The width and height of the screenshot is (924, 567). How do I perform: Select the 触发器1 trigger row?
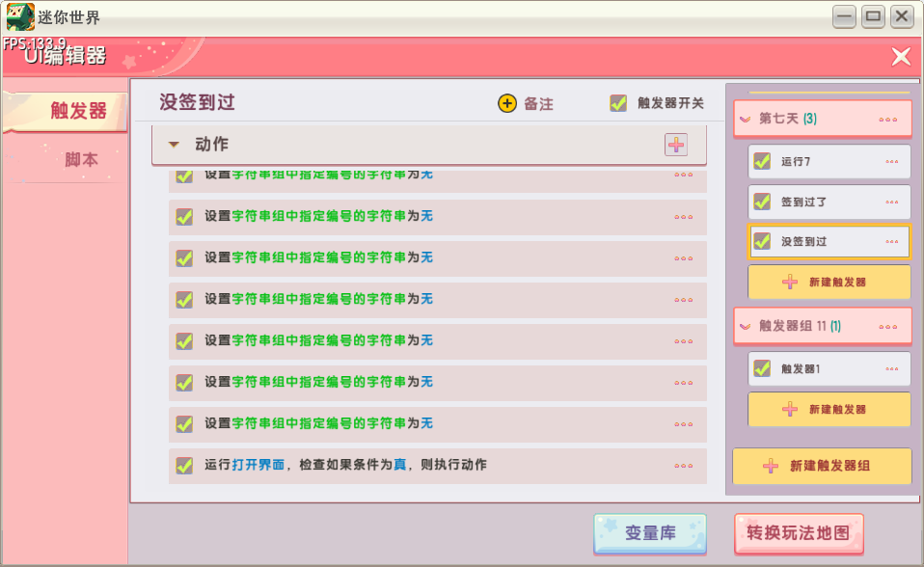(x=829, y=369)
